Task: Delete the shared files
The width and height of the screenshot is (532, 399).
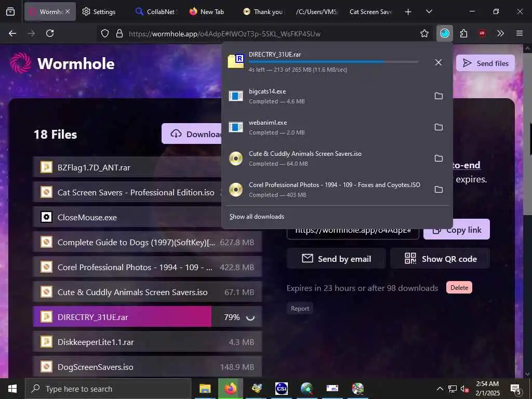Action: click(459, 287)
